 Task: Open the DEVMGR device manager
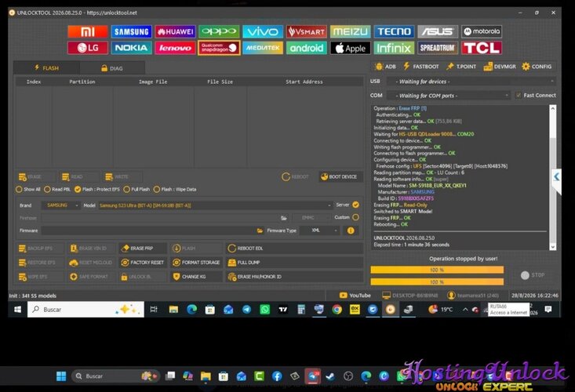tap(500, 67)
